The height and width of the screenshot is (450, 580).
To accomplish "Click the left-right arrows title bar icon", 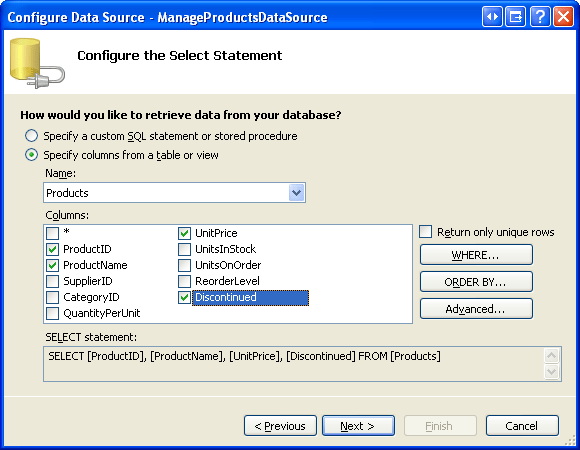I will (x=492, y=17).
